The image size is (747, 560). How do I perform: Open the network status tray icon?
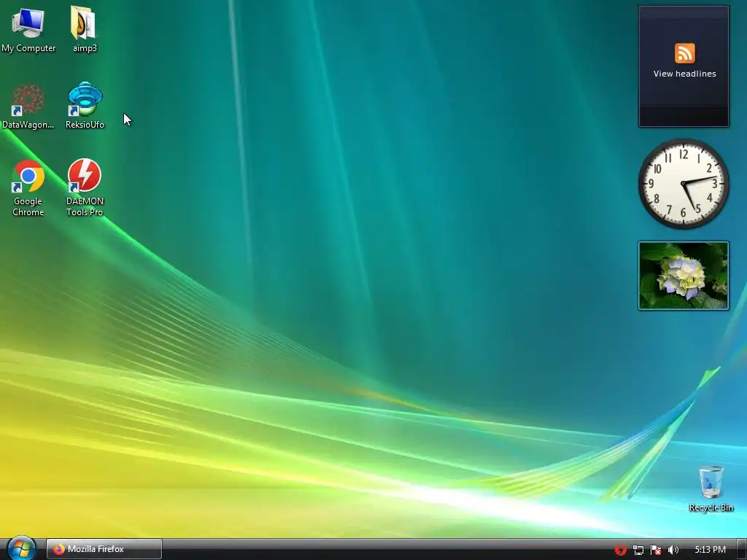click(x=638, y=550)
